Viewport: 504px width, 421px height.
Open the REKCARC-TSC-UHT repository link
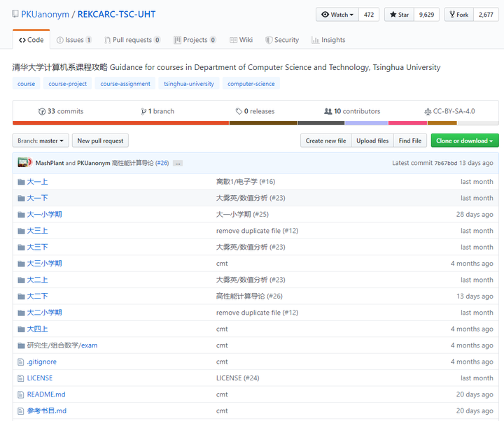pos(116,15)
